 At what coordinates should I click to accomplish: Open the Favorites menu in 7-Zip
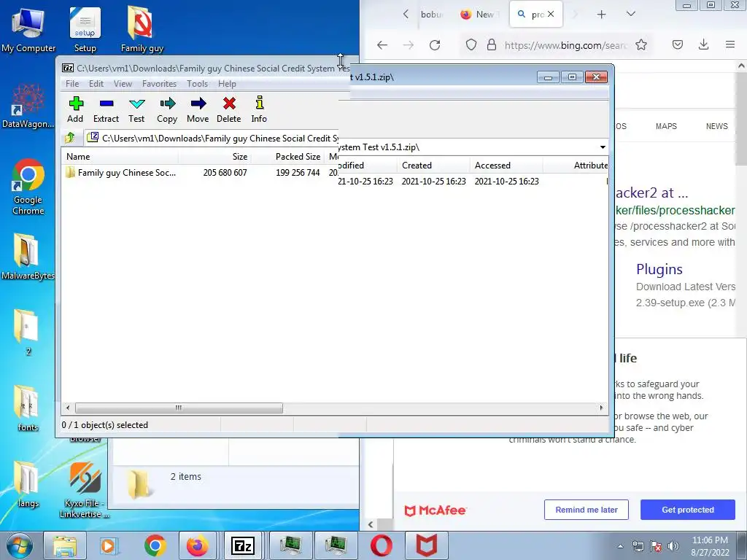(x=160, y=84)
